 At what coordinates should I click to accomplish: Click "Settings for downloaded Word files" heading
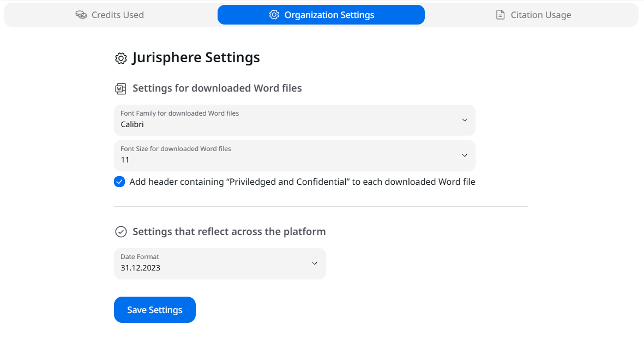(x=217, y=88)
